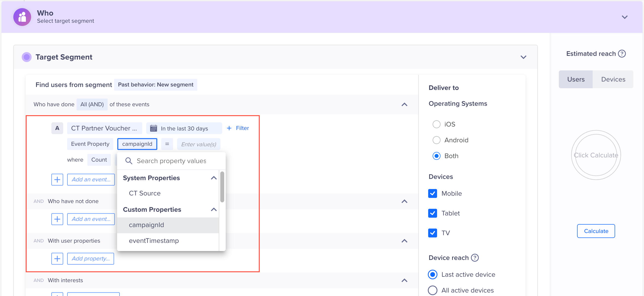Screen dimensions: 644x296
Task: Click the Enter value(s) input field
Action: click(199, 144)
